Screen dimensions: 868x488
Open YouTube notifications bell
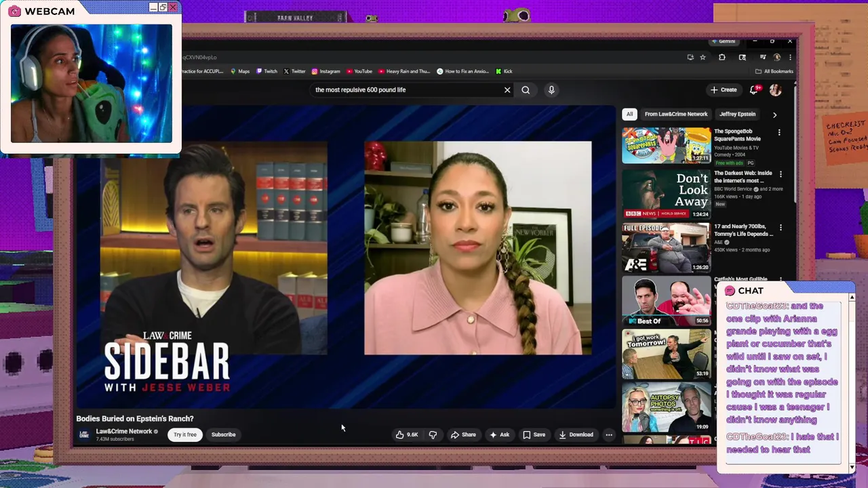pyautogui.click(x=754, y=89)
